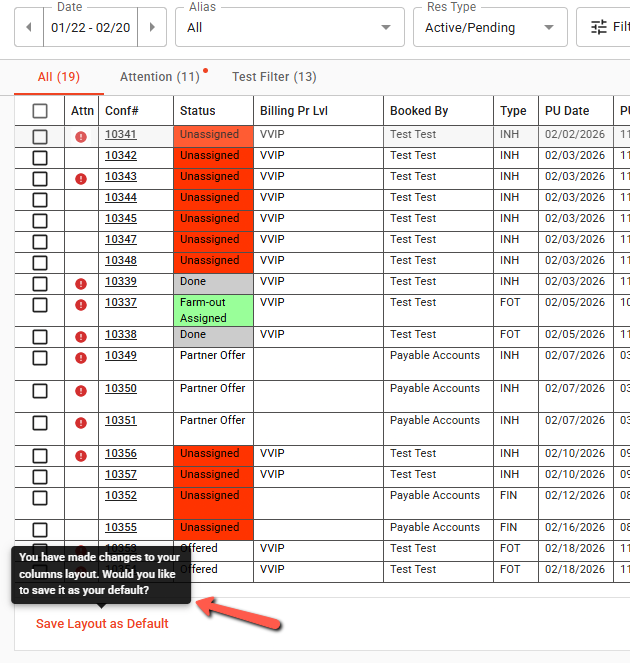Select checkbox for reservation 10352

pos(40,497)
